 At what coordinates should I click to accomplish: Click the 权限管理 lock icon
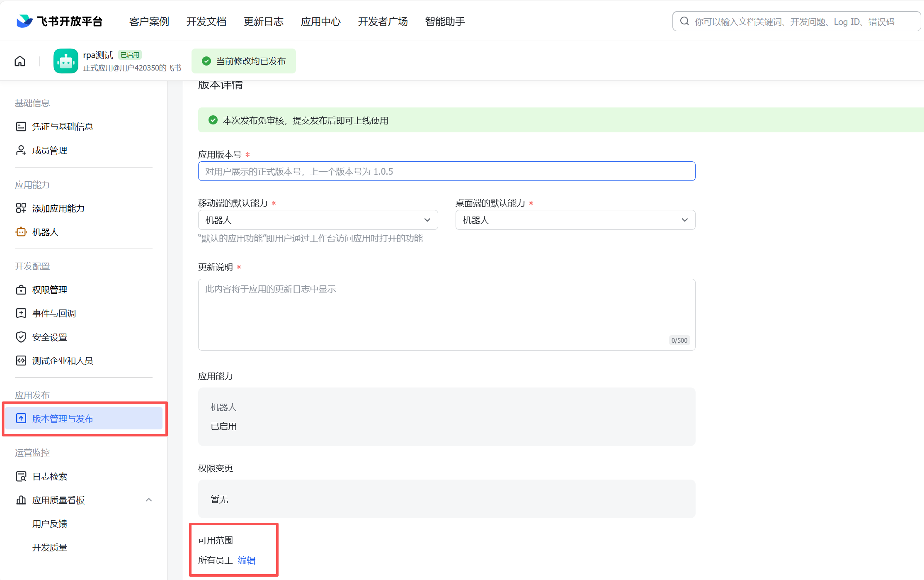pyautogui.click(x=21, y=290)
